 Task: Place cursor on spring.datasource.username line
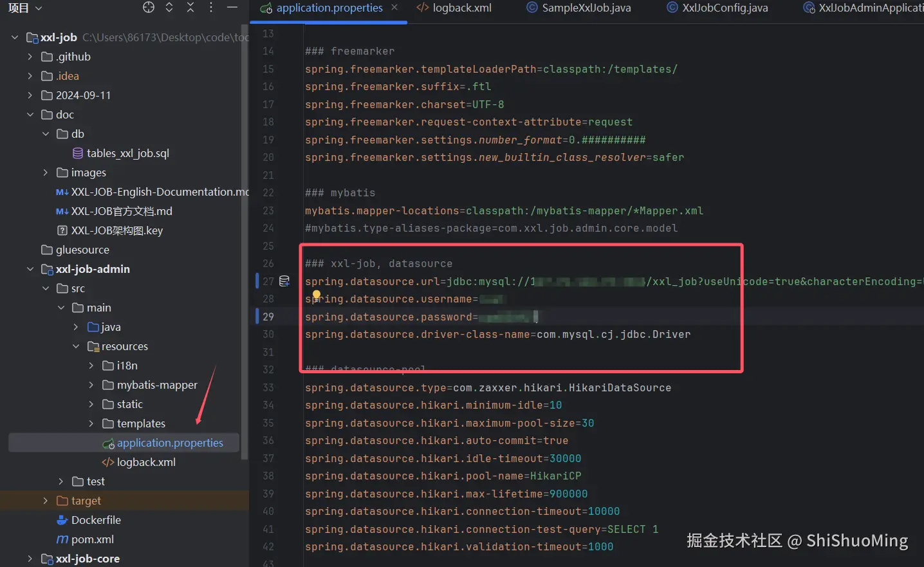coord(405,299)
